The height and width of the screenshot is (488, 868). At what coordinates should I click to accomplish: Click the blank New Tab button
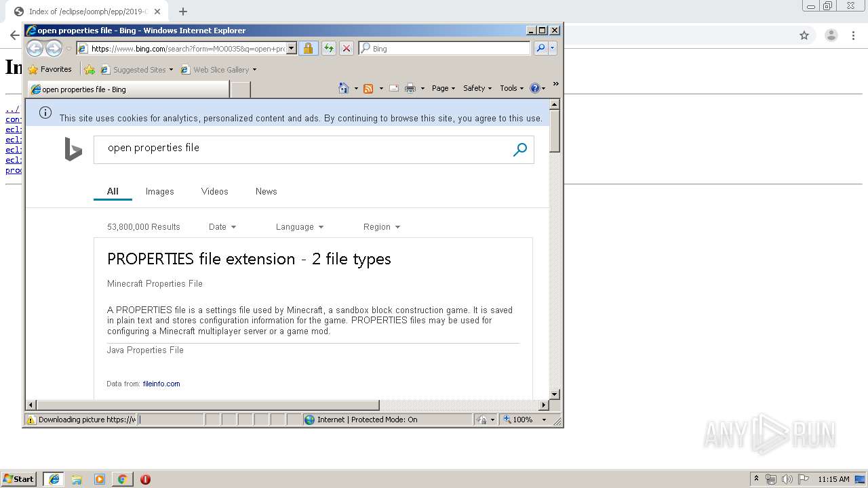click(x=241, y=89)
